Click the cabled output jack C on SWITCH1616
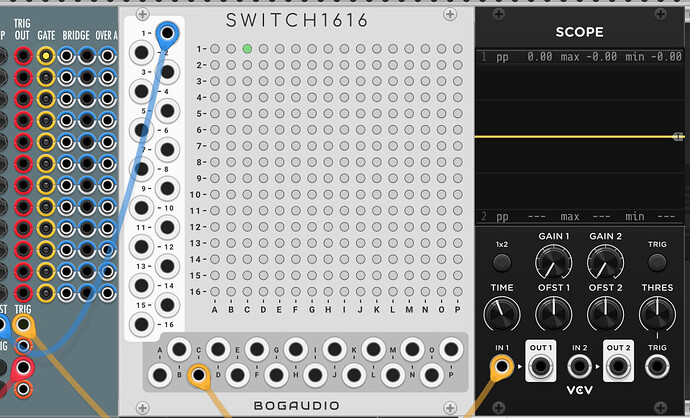690x418 pixels. click(199, 377)
